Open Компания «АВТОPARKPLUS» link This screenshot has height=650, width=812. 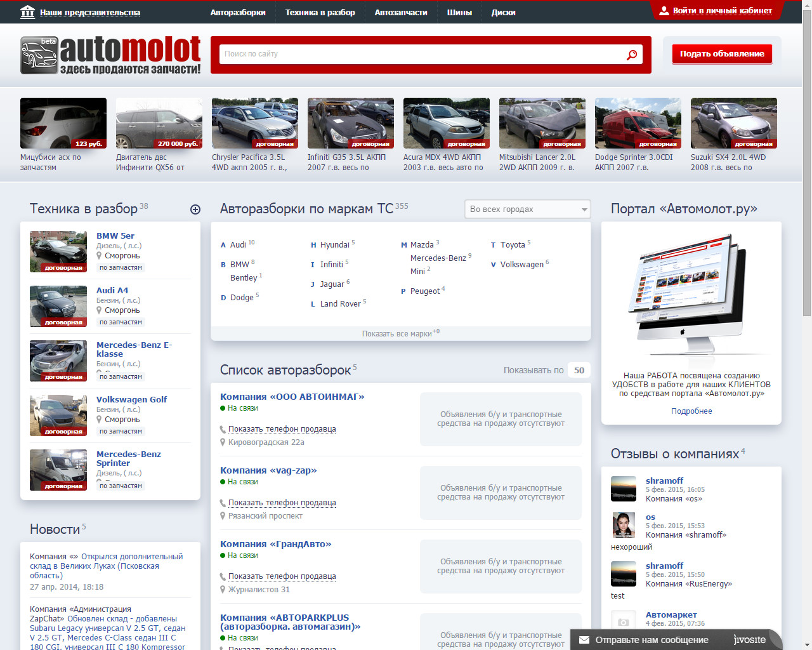tap(291, 622)
